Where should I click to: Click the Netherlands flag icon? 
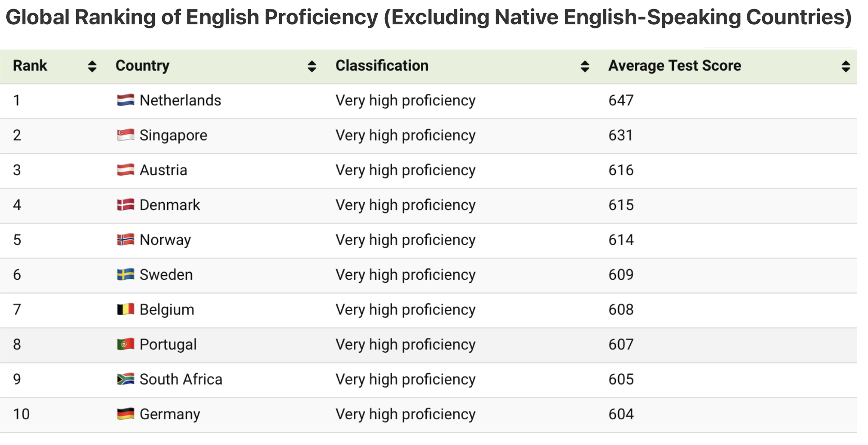point(126,100)
